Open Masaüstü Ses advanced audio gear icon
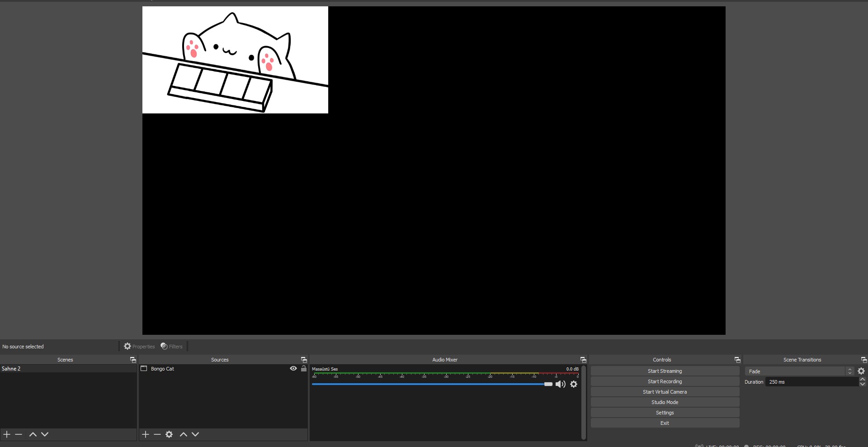The image size is (868, 447). pos(573,384)
